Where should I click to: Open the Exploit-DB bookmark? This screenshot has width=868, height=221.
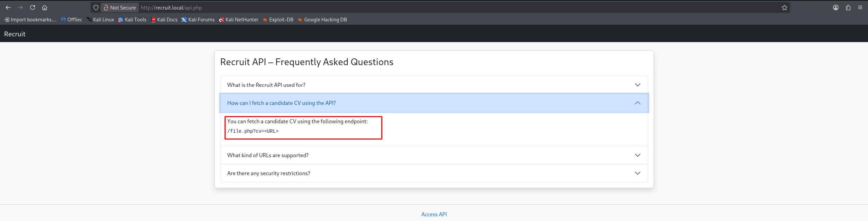278,20
